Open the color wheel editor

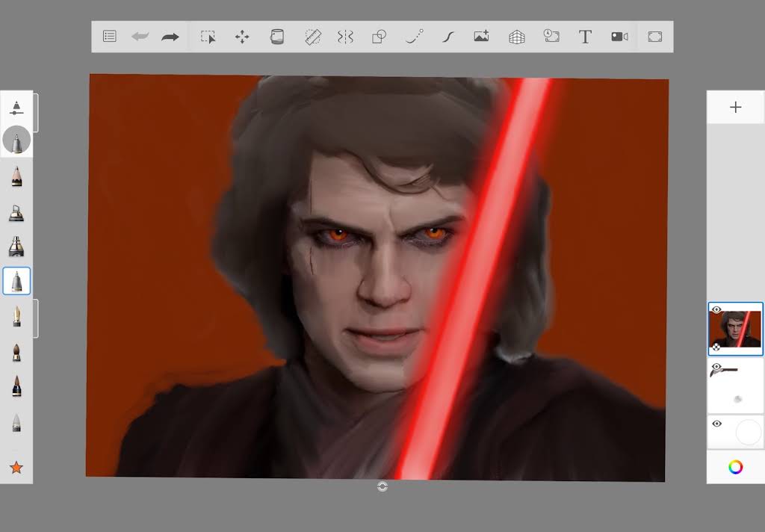pyautogui.click(x=736, y=467)
